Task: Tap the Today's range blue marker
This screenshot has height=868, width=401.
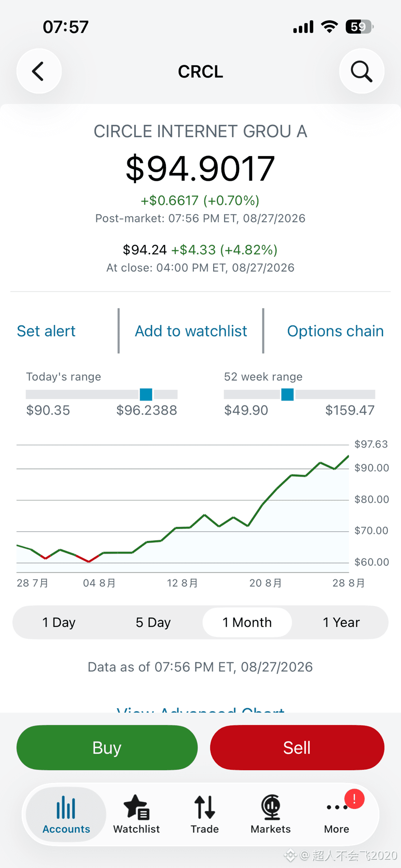Action: click(x=146, y=394)
